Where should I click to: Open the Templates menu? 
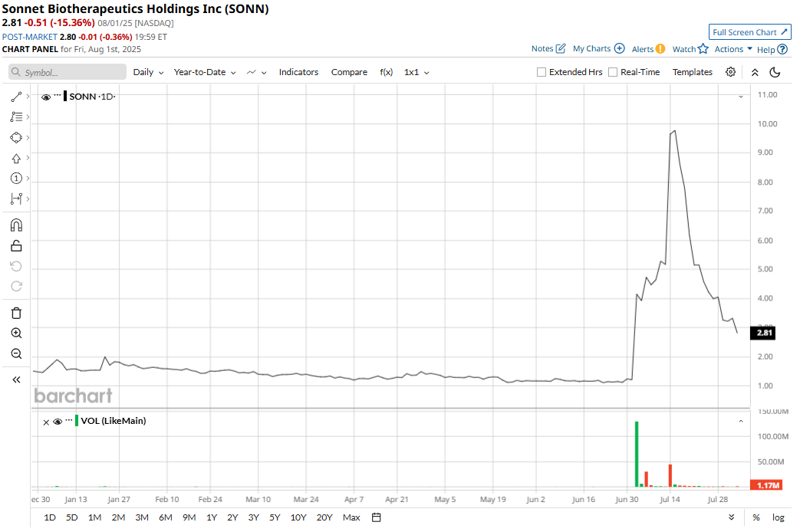[x=692, y=72]
